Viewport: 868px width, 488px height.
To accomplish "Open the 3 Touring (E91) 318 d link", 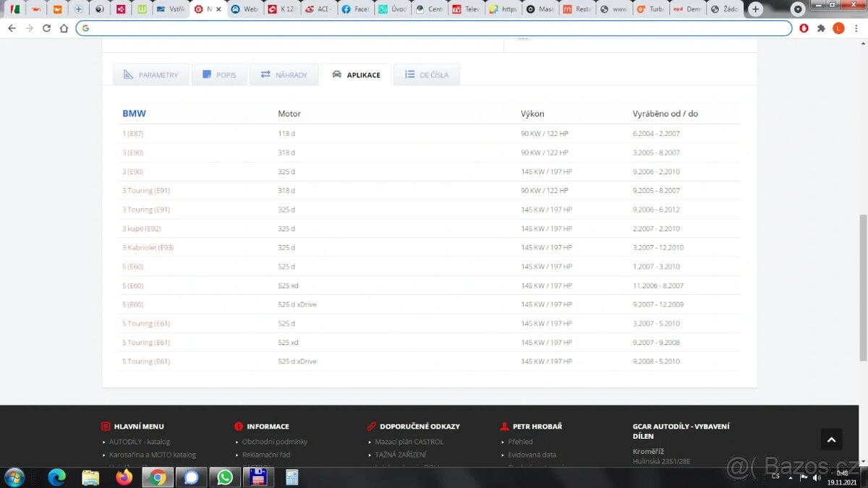I will coord(146,191).
